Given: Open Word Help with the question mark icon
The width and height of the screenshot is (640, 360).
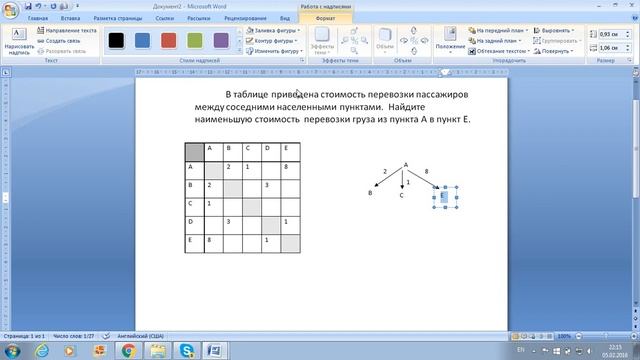Looking at the screenshot, I should 635,18.
